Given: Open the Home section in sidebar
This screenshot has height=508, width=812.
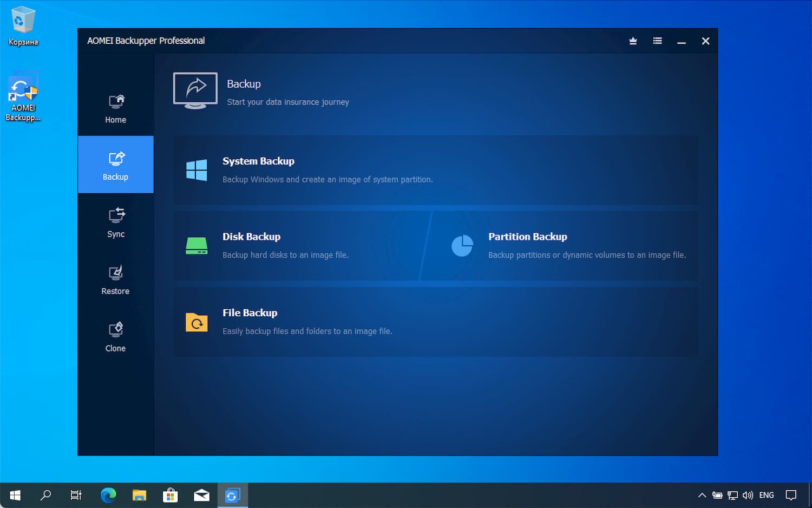Looking at the screenshot, I should pos(115,107).
